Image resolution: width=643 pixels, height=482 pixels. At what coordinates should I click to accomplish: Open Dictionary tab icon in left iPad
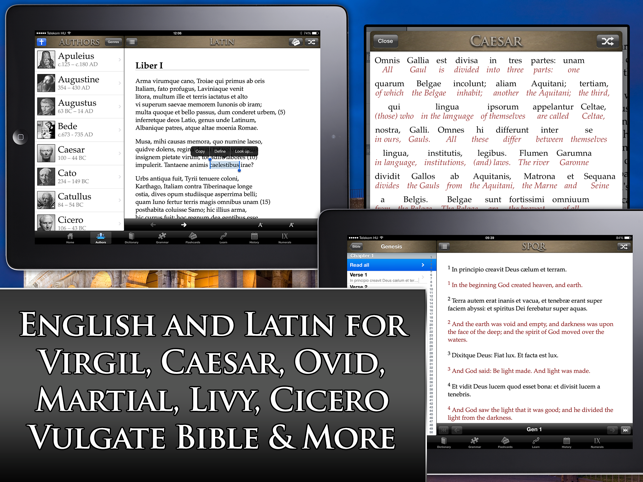132,238
